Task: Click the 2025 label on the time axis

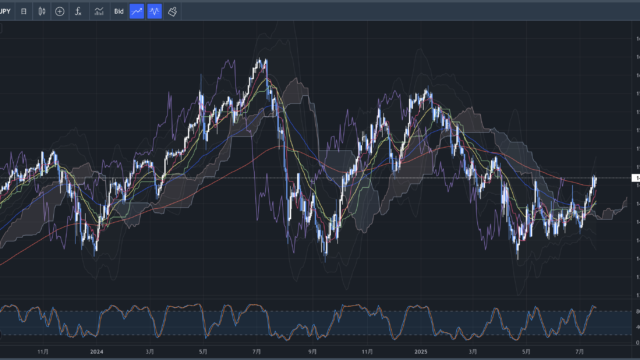Action: [x=420, y=351]
